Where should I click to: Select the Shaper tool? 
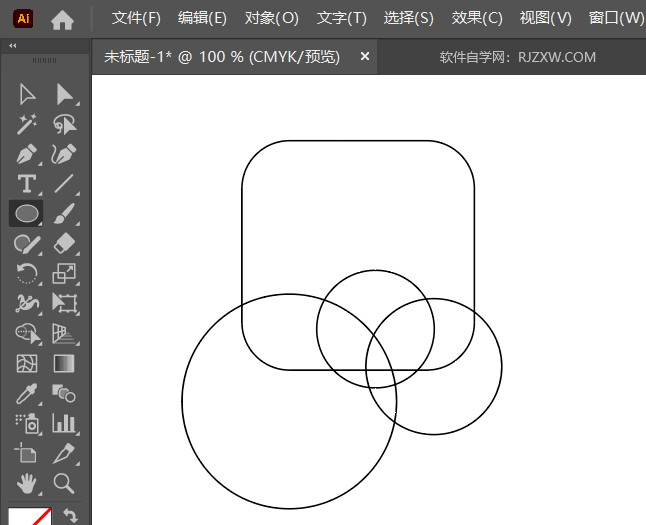coord(27,244)
